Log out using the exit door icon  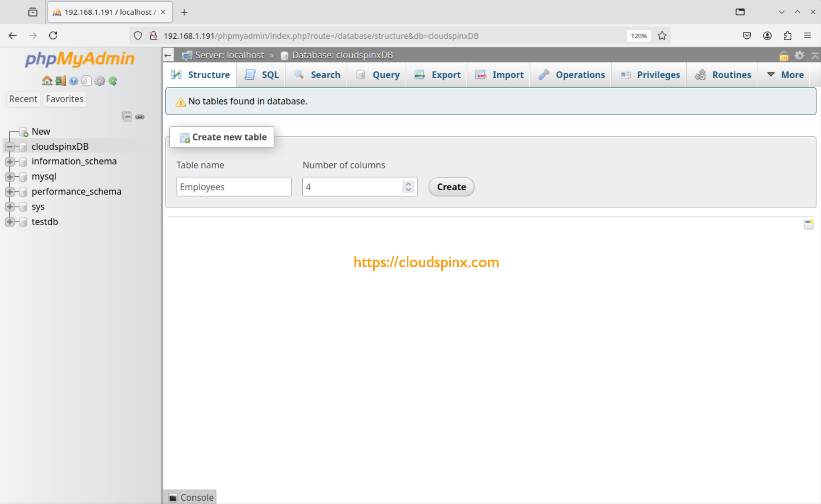60,80
